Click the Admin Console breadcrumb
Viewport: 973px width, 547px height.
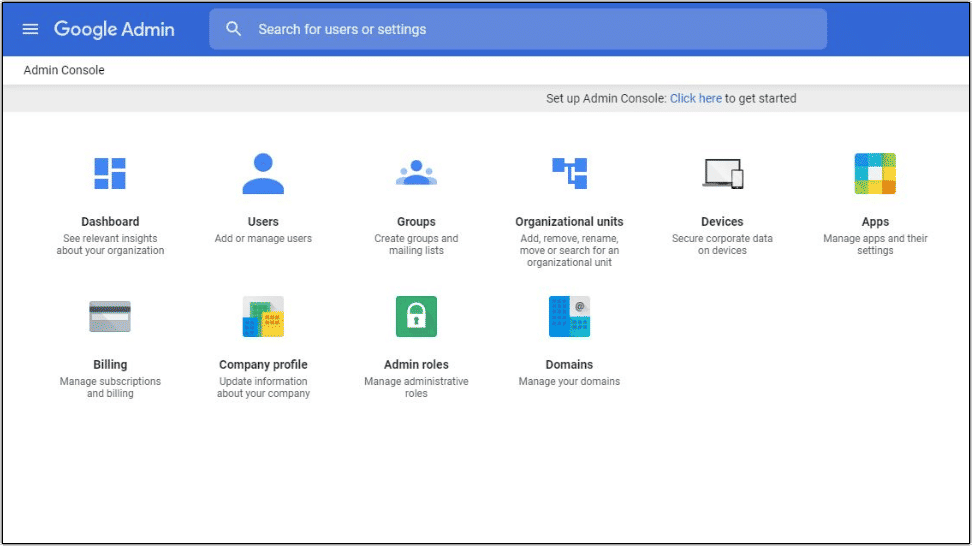(x=64, y=70)
